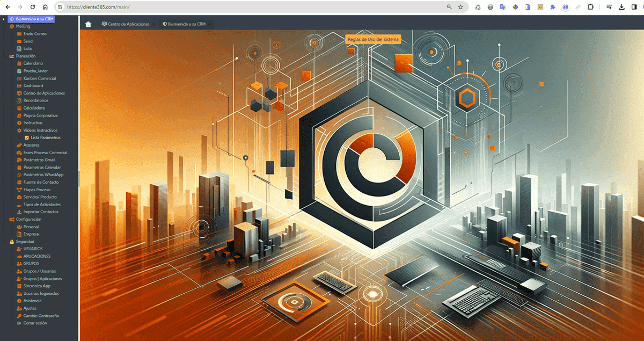Open Cambio Contraseña key item
This screenshot has height=341, width=644.
(41, 316)
